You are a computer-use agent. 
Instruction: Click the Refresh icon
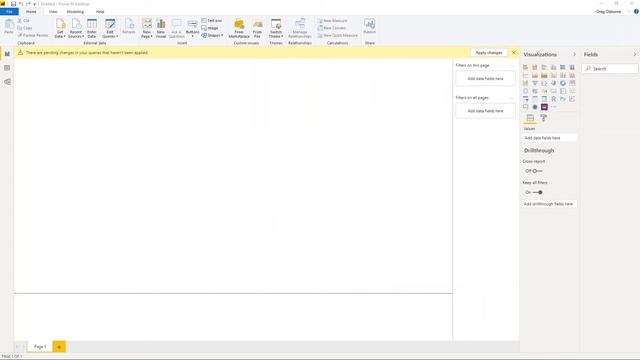[x=129, y=26]
